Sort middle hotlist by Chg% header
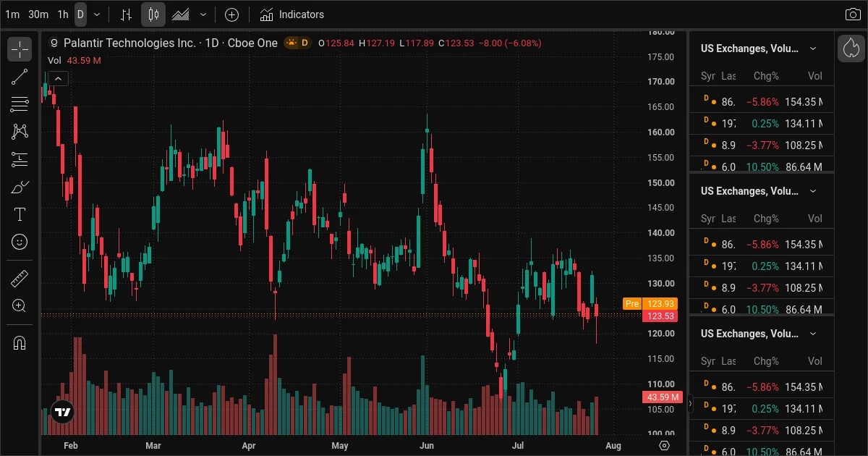Screen dimensions: 868x456 766,219
